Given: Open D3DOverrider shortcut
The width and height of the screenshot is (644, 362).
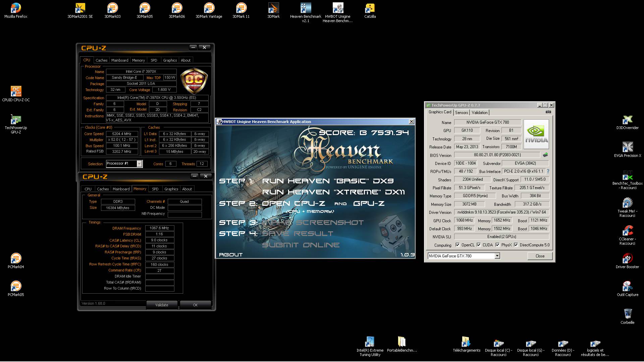Looking at the screenshot, I should pos(628,122).
